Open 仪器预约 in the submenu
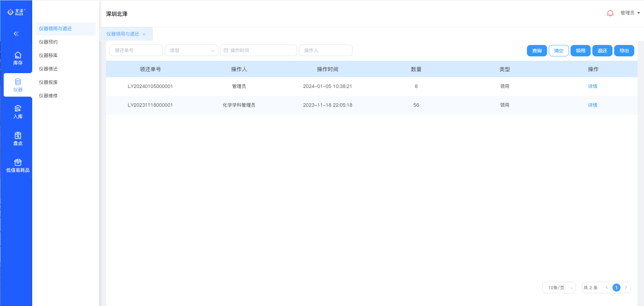644x306 pixels. [48, 42]
